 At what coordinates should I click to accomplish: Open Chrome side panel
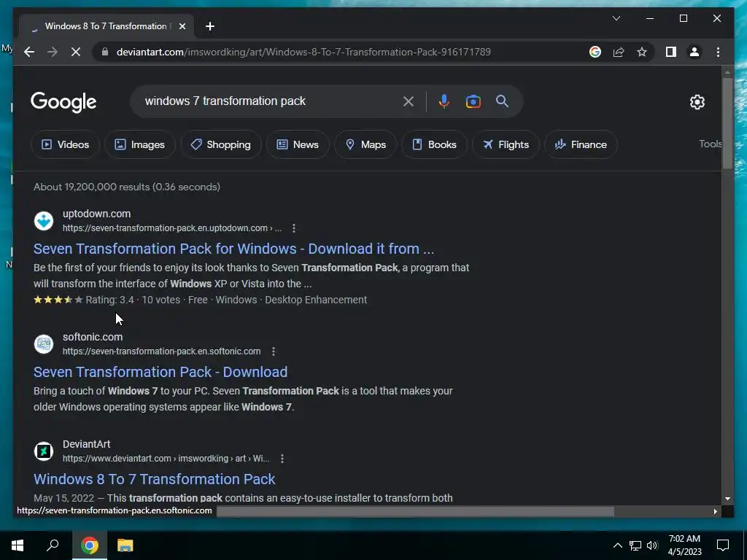point(671,52)
